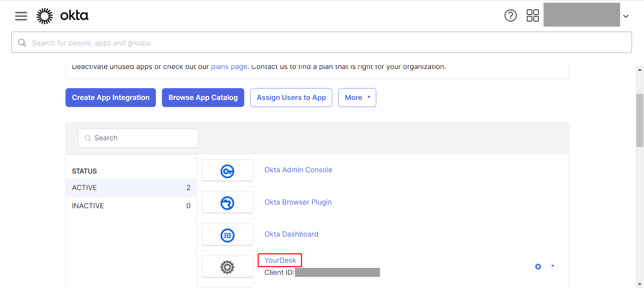
Task: Click the okta wordmark text
Action: (x=74, y=15)
